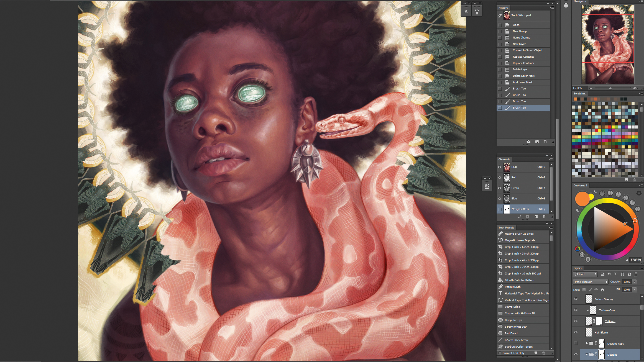Viewport: 644px width, 362px height.
Task: Filter layers by type using the T icon
Action: click(x=615, y=274)
